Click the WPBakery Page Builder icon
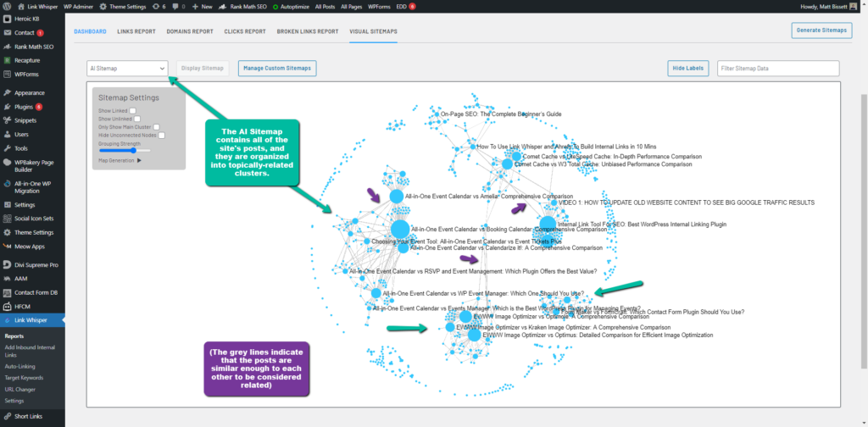The width and height of the screenshot is (868, 427). [7, 160]
